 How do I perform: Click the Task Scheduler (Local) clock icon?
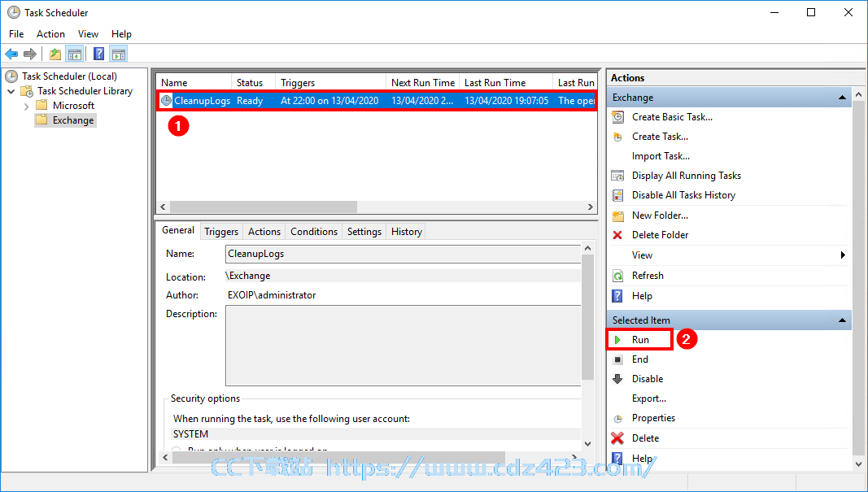(x=11, y=76)
